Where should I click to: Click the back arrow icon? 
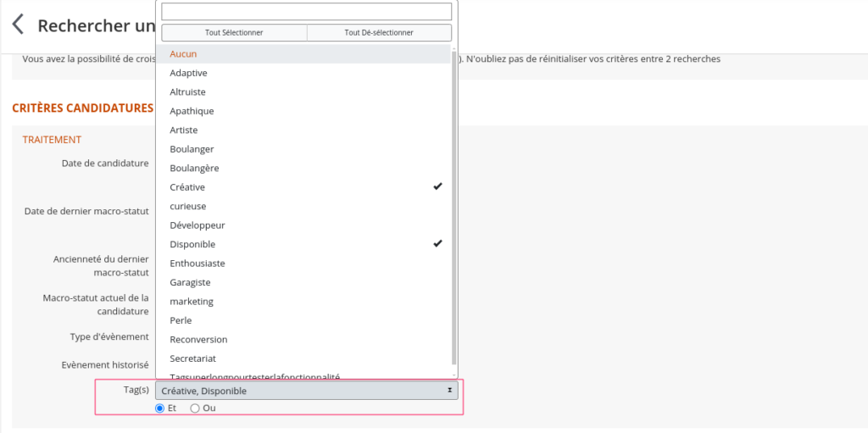tap(18, 24)
